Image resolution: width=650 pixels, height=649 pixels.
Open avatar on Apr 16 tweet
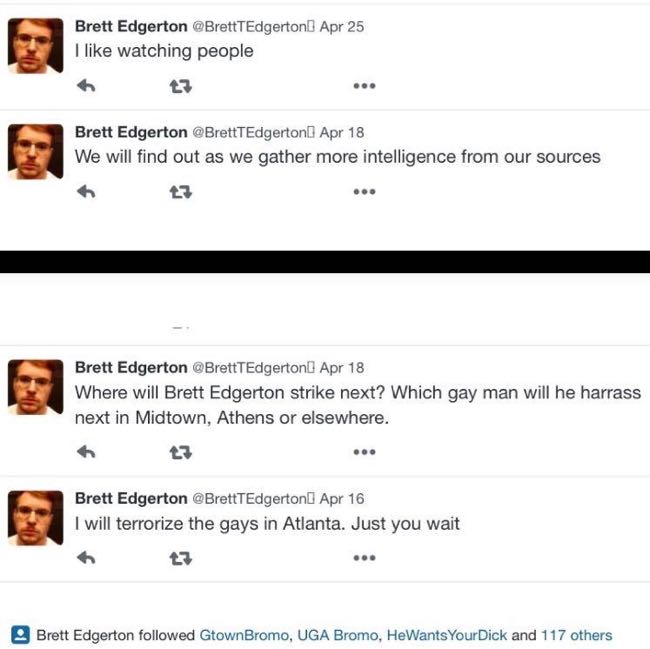pos(36,518)
